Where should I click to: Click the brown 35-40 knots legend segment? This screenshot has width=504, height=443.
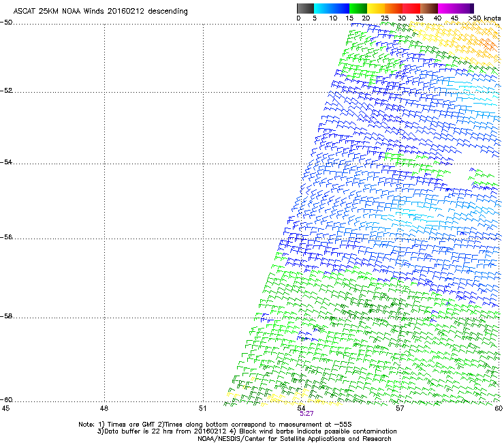429,8
